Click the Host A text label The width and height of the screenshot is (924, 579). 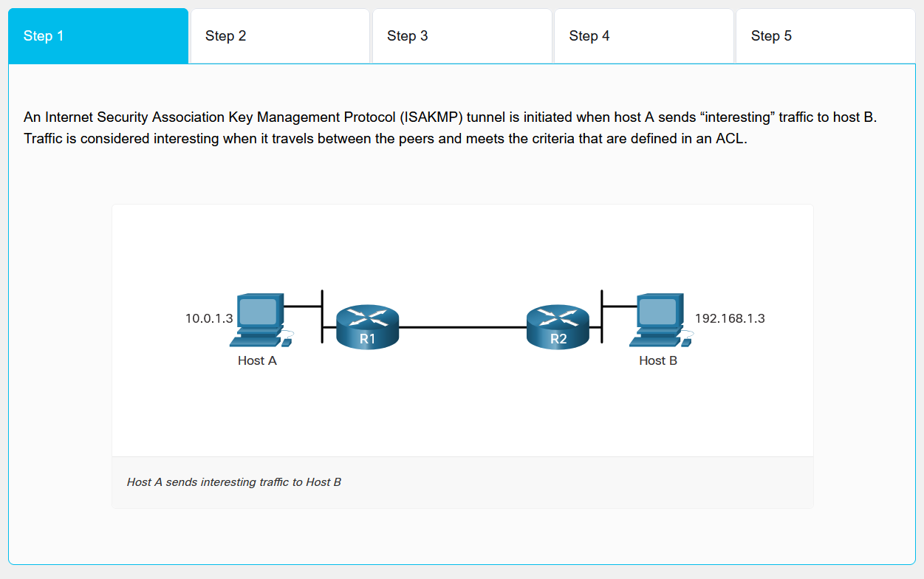[257, 361]
